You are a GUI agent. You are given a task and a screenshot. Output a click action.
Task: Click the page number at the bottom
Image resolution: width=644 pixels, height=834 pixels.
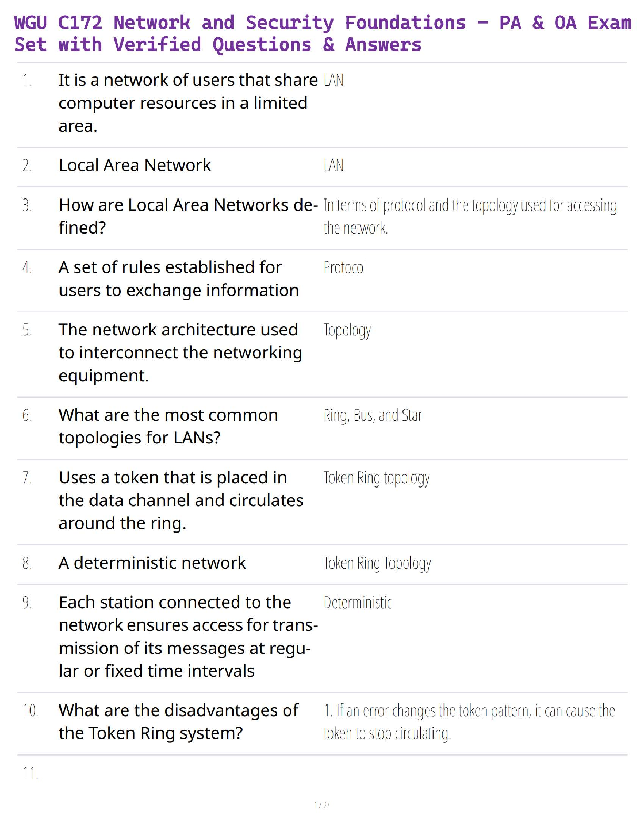pos(321,805)
